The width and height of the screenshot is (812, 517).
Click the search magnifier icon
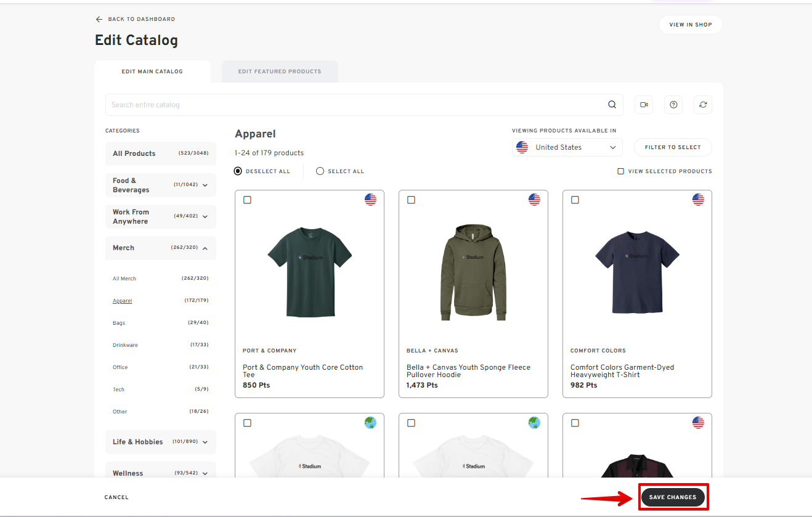pyautogui.click(x=612, y=105)
